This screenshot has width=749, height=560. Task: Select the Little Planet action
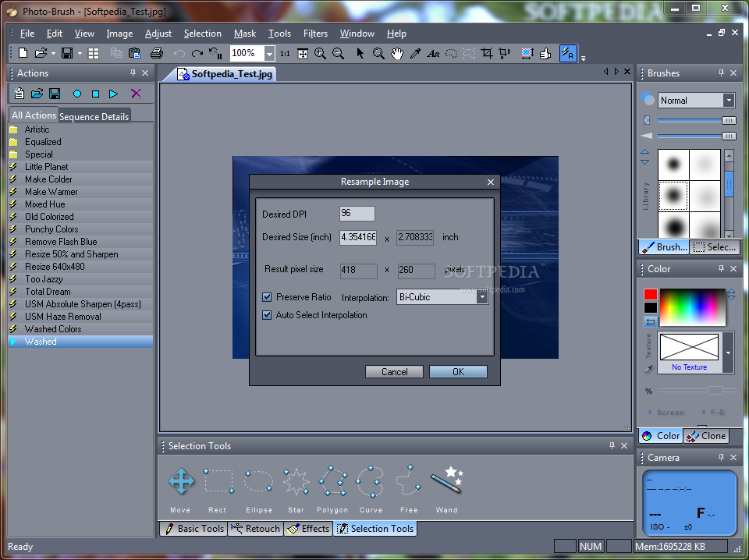(80, 167)
